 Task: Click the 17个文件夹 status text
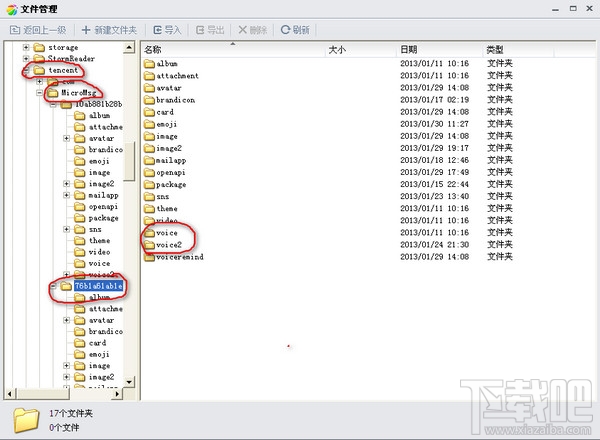point(71,413)
